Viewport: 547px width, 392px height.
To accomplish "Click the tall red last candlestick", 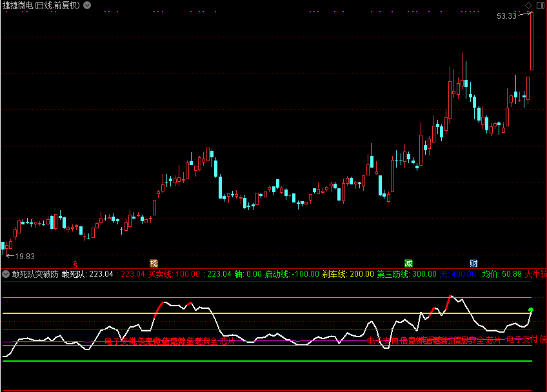I will (532, 41).
